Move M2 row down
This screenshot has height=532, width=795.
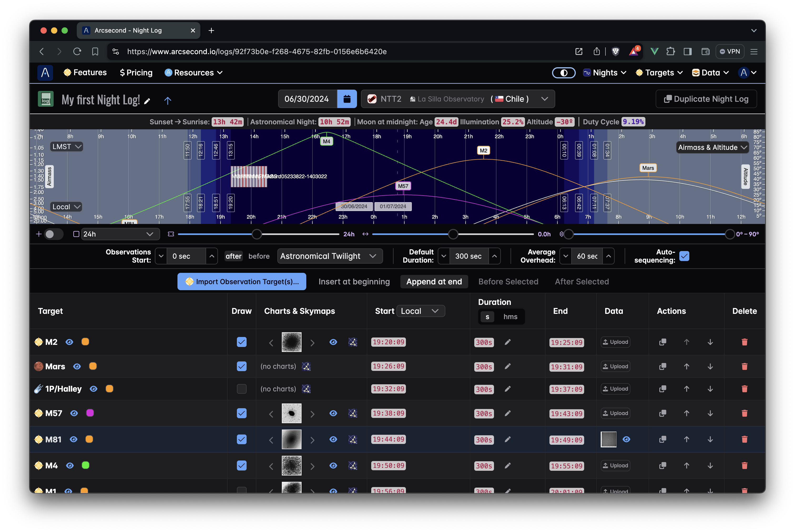click(710, 342)
